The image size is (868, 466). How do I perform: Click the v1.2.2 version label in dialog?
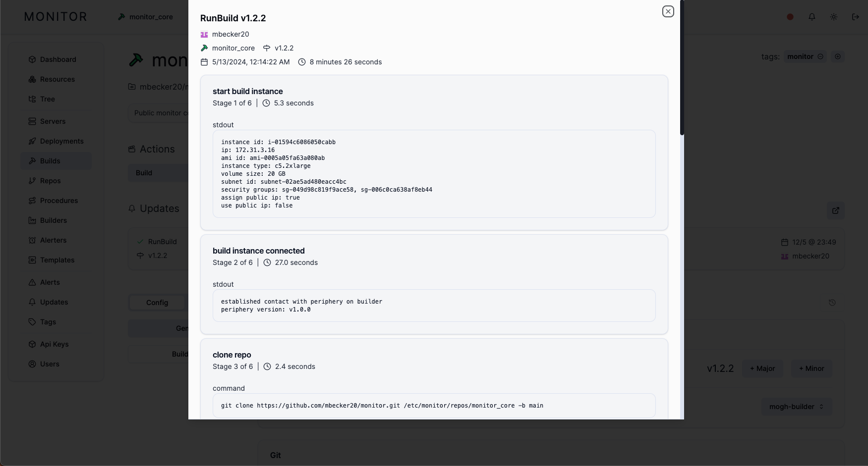tap(278, 48)
